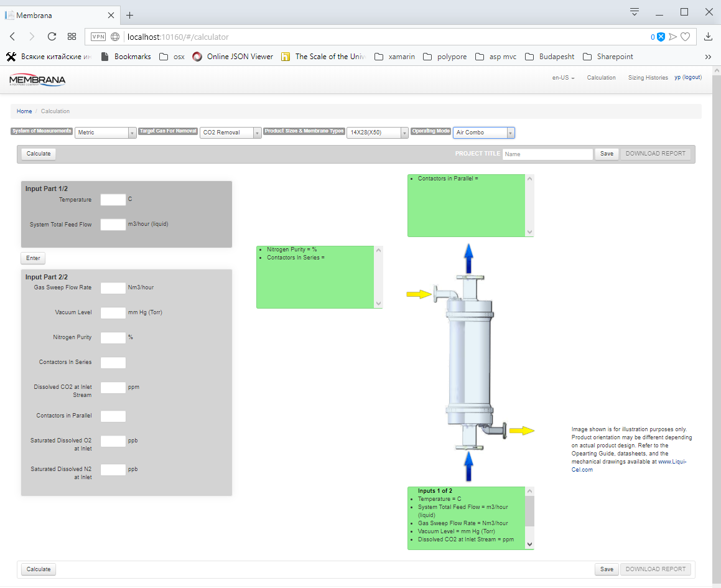Open the System of Measurements dropdown (Metric)
This screenshot has height=588, width=721.
(x=106, y=133)
